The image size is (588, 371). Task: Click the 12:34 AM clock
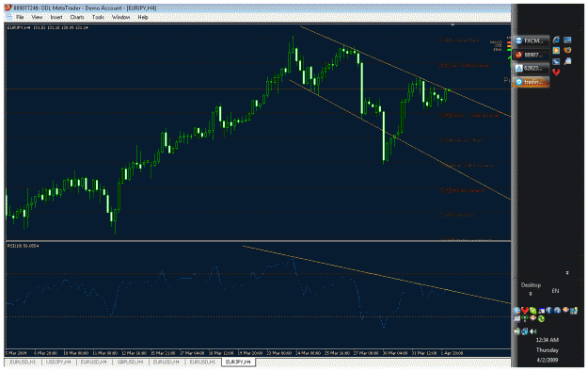(548, 340)
